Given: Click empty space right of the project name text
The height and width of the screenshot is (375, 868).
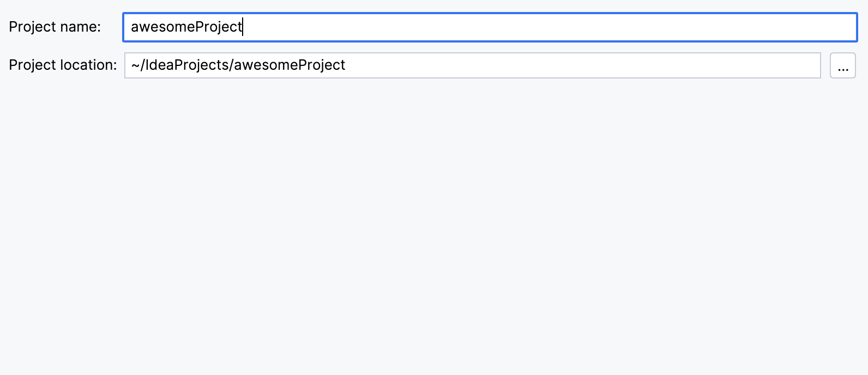Looking at the screenshot, I should 545,27.
